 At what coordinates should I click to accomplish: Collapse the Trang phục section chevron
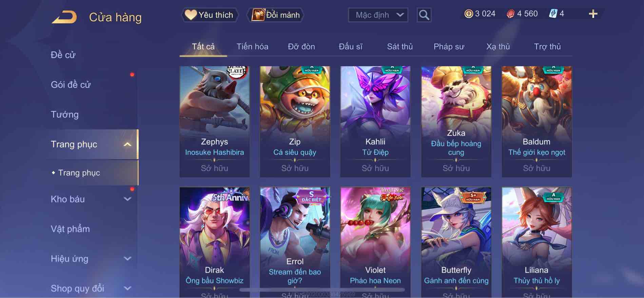128,144
